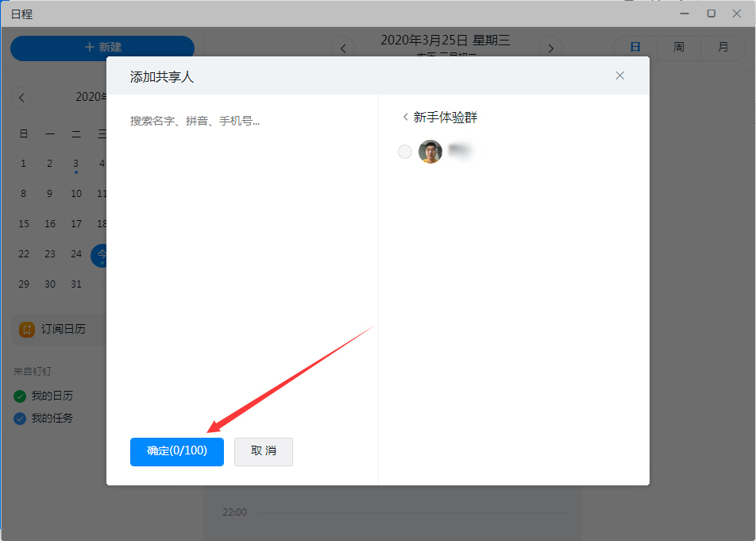Close the 添加共享人 dialog with the X
The height and width of the screenshot is (541, 756).
[x=619, y=75]
